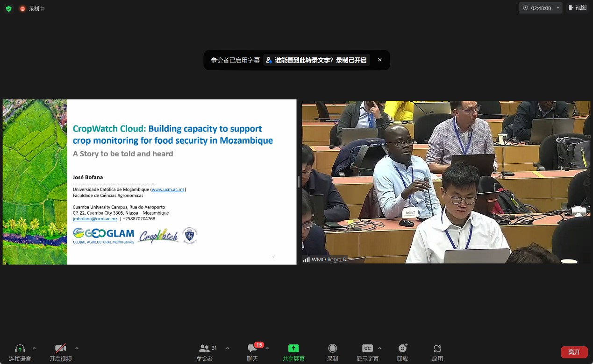Expand video options arrow
Image resolution: width=593 pixels, height=364 pixels.
tap(77, 348)
